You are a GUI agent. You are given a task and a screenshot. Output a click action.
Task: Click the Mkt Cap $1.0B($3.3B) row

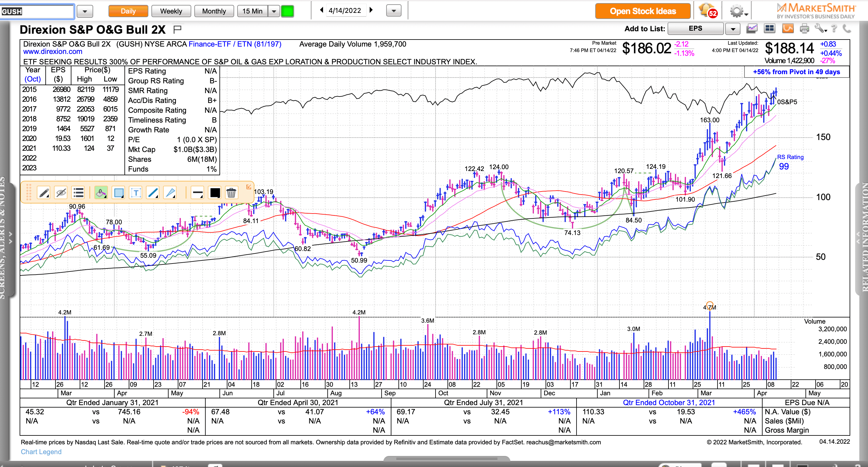click(x=172, y=149)
